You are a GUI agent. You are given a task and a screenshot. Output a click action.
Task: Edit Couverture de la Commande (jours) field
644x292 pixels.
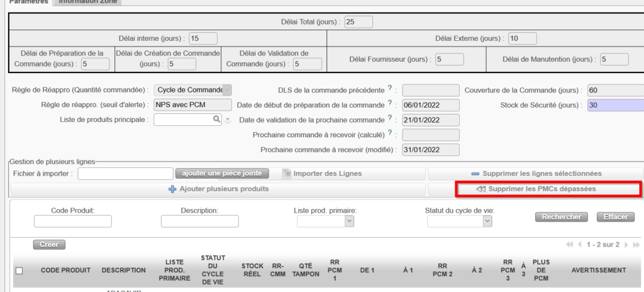point(616,90)
